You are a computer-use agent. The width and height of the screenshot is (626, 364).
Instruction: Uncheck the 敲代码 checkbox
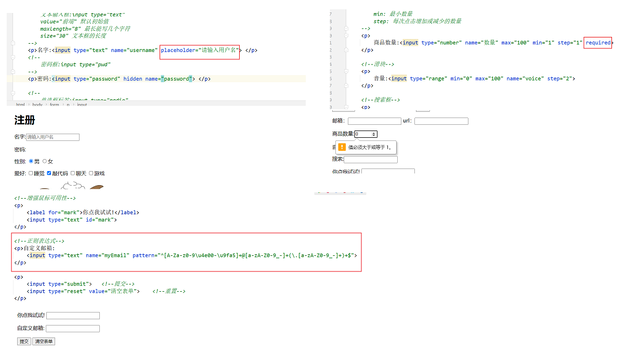[x=49, y=173]
